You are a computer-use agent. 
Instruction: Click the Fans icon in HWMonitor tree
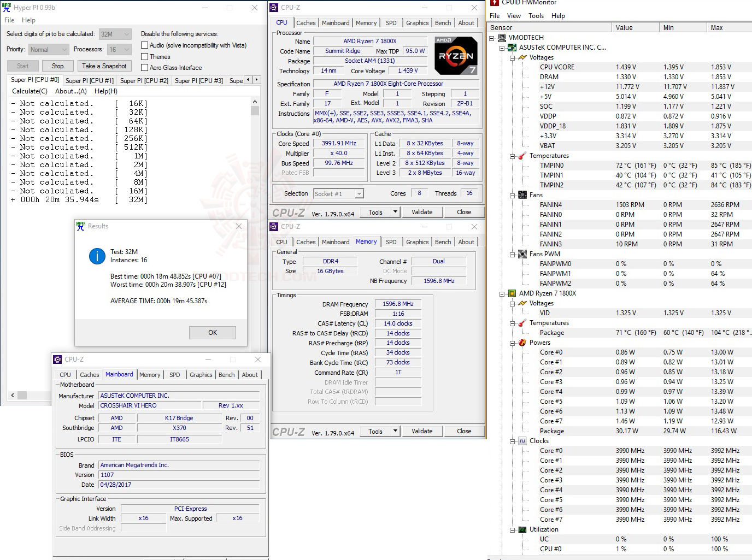coord(522,195)
